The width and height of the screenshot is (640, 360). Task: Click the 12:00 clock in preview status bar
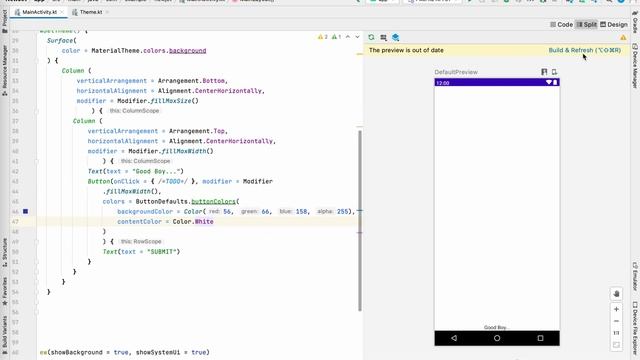coord(442,83)
